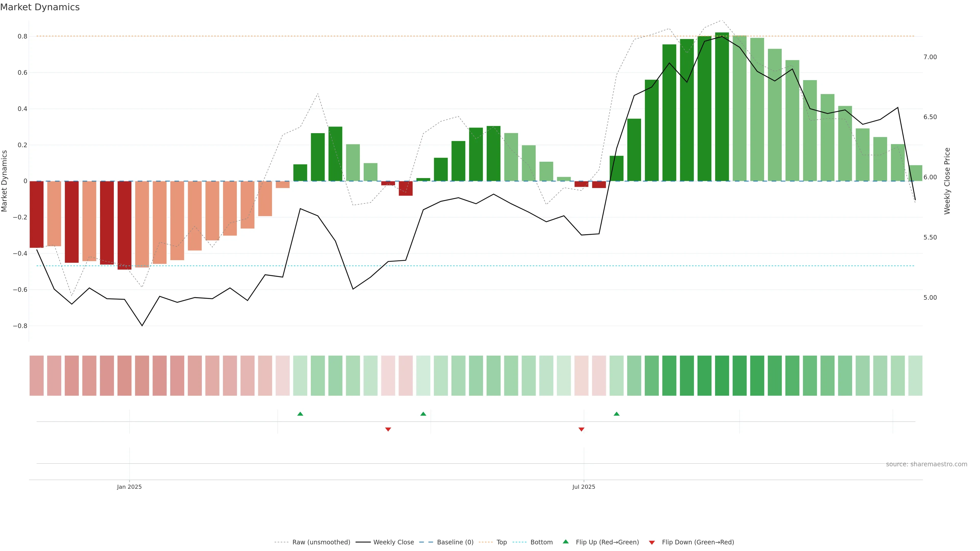Toggle the Weekly Close legend entry

coord(393,542)
